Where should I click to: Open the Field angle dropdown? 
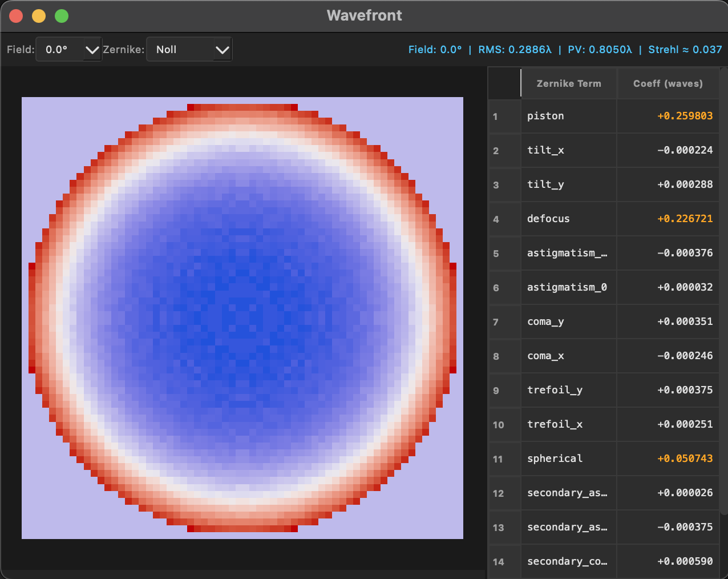point(68,49)
